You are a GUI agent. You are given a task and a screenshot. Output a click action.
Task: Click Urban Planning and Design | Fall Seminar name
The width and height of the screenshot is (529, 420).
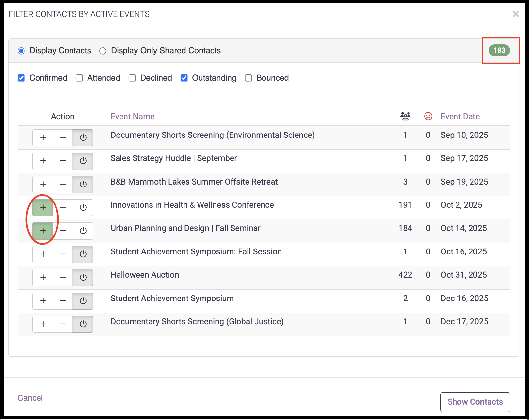coord(185,228)
